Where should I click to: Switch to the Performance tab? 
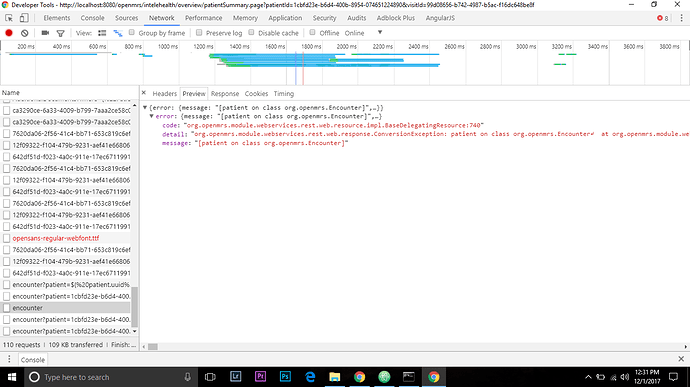point(203,18)
